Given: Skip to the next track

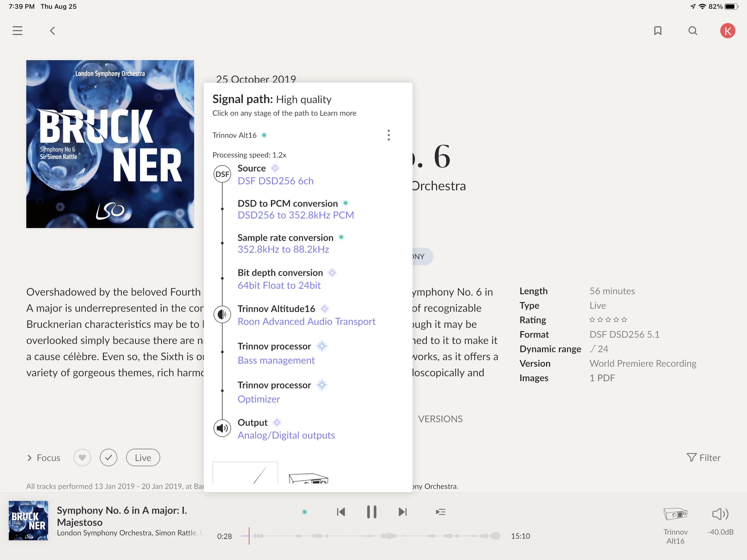Looking at the screenshot, I should pyautogui.click(x=403, y=512).
